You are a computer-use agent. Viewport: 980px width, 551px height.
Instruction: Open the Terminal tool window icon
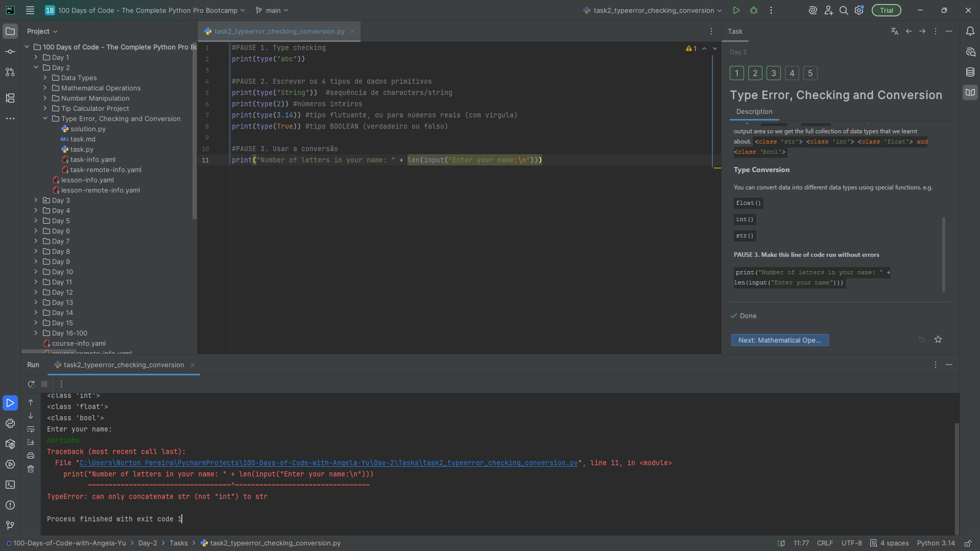pos(10,485)
